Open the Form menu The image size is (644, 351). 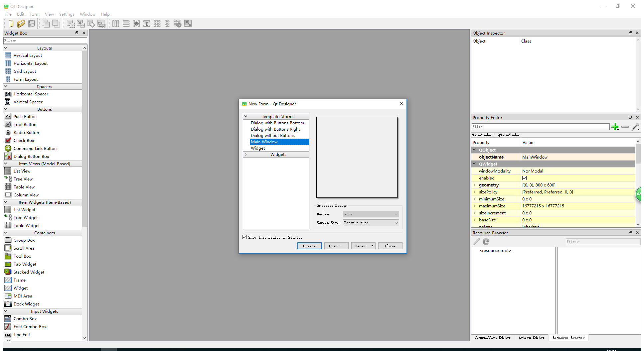coord(34,14)
